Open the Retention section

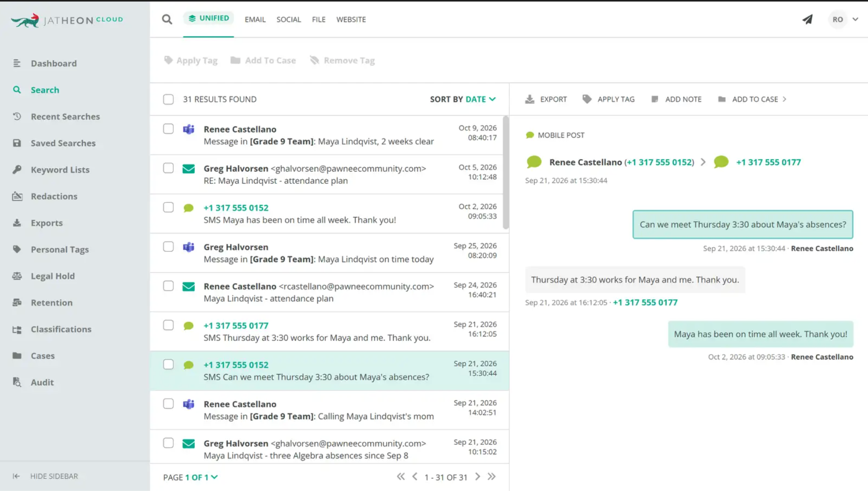coord(51,303)
